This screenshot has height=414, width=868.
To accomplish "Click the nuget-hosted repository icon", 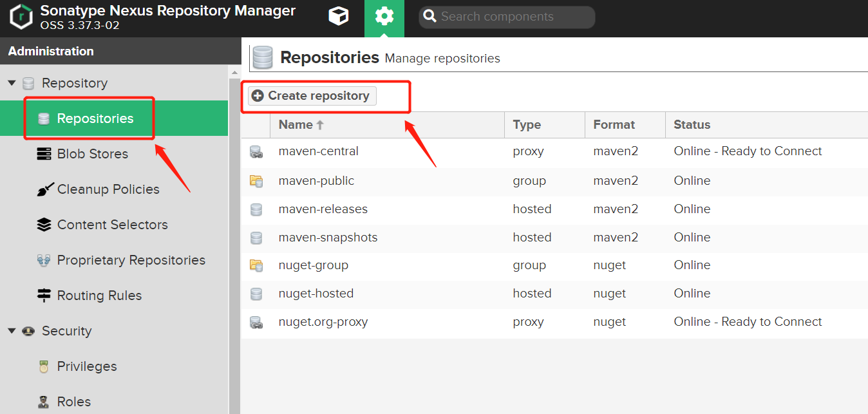I will pos(256,294).
